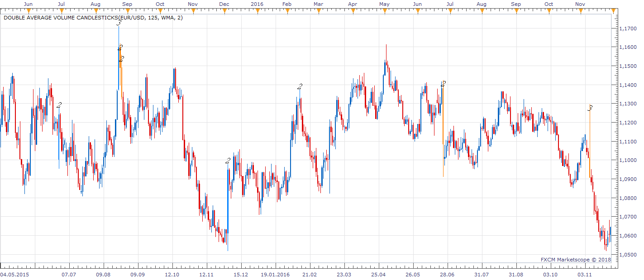Click the 1,0900 price axis label

(x=627, y=179)
